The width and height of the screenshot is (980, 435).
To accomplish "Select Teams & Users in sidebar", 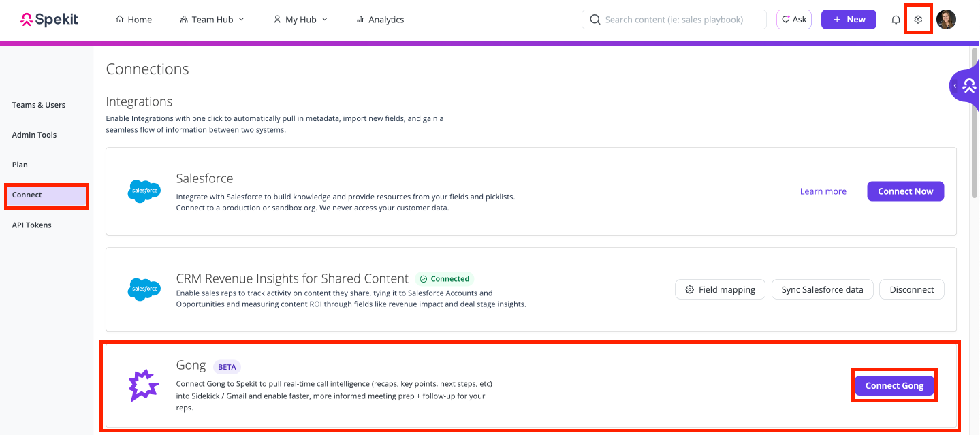I will [39, 105].
